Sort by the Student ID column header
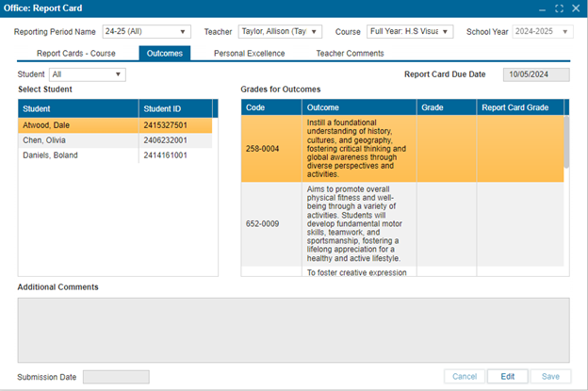Image resolution: width=588 pixels, height=391 pixels. tap(175, 107)
